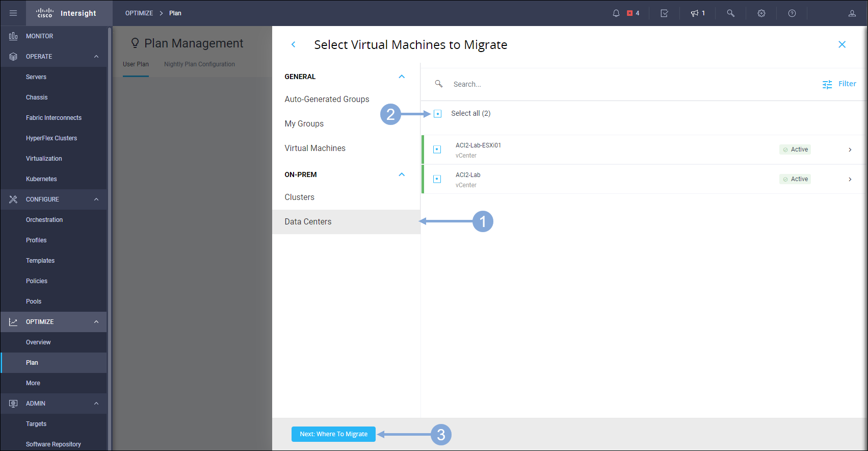Open the notifications bell icon

(x=616, y=13)
